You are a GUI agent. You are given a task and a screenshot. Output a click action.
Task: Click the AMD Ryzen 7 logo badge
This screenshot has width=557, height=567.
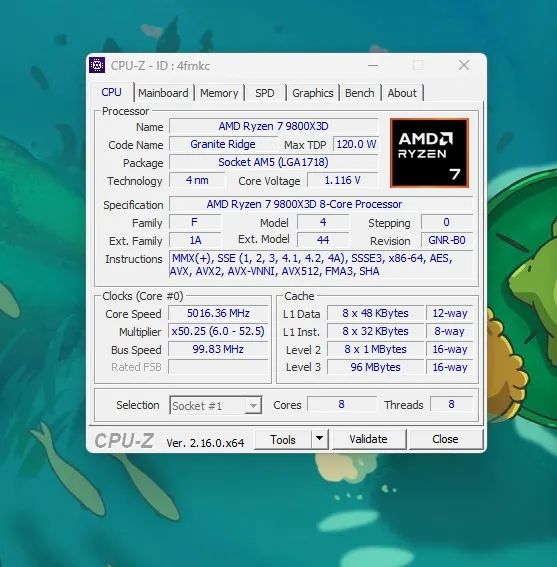[429, 153]
